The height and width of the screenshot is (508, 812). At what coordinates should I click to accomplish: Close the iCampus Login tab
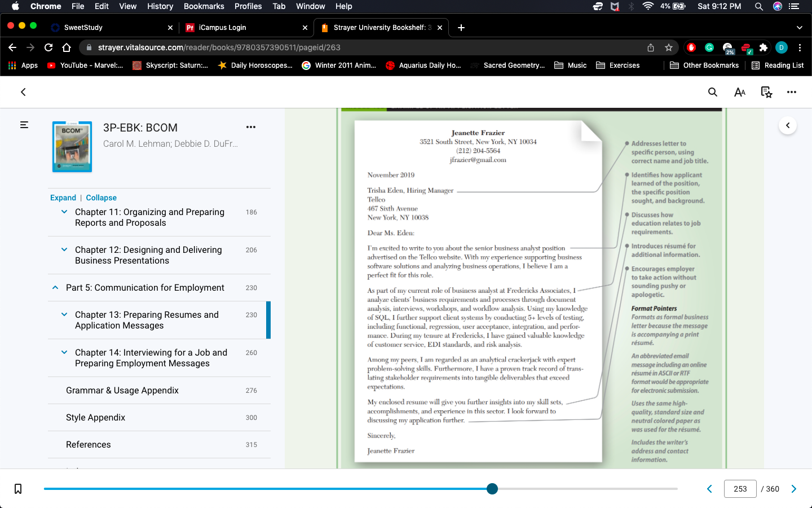(x=305, y=28)
